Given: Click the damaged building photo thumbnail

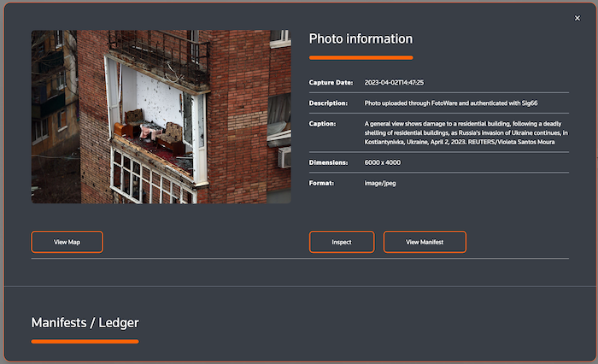Looking at the screenshot, I should 161,117.
